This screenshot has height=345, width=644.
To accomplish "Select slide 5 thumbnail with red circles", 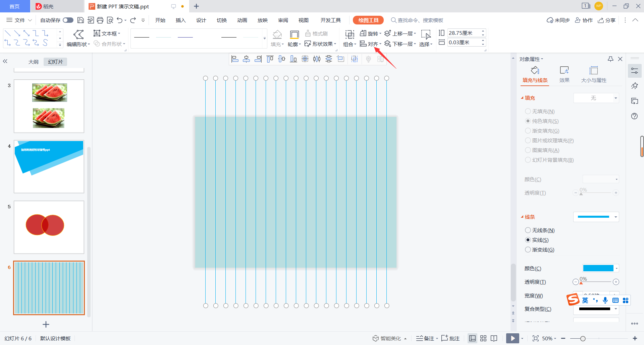I will (x=49, y=227).
